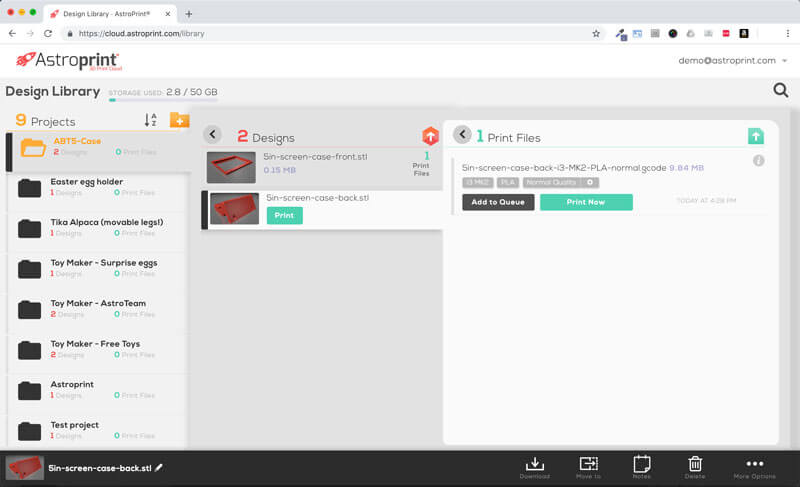Image resolution: width=800 pixels, height=487 pixels.
Task: Open the search magnifier icon
Action: click(781, 91)
